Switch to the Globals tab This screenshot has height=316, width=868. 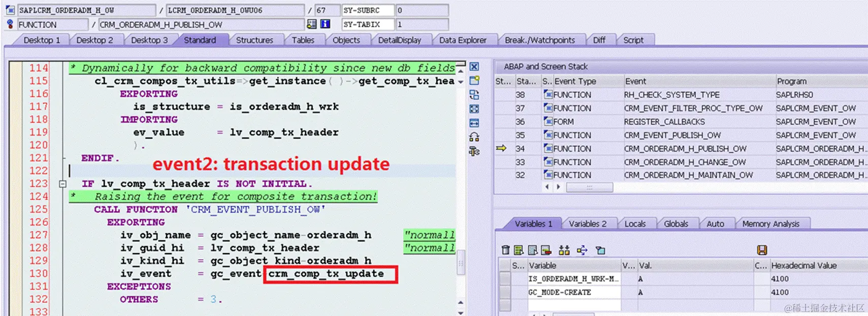676,224
